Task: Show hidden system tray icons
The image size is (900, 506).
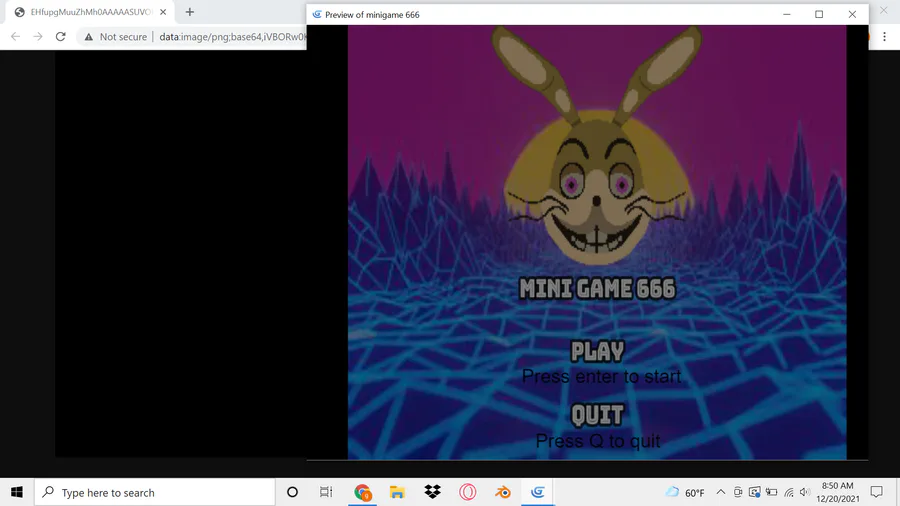Action: pos(721,492)
